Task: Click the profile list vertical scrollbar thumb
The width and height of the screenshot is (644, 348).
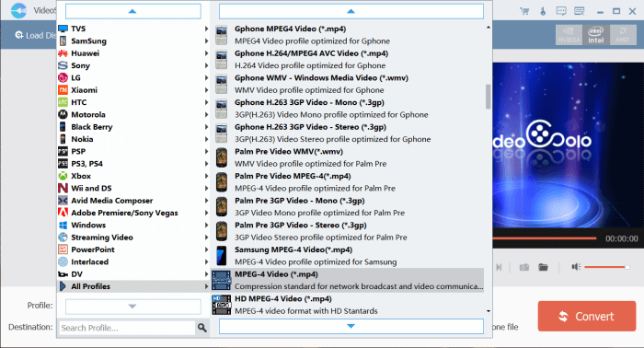Action: (488, 97)
